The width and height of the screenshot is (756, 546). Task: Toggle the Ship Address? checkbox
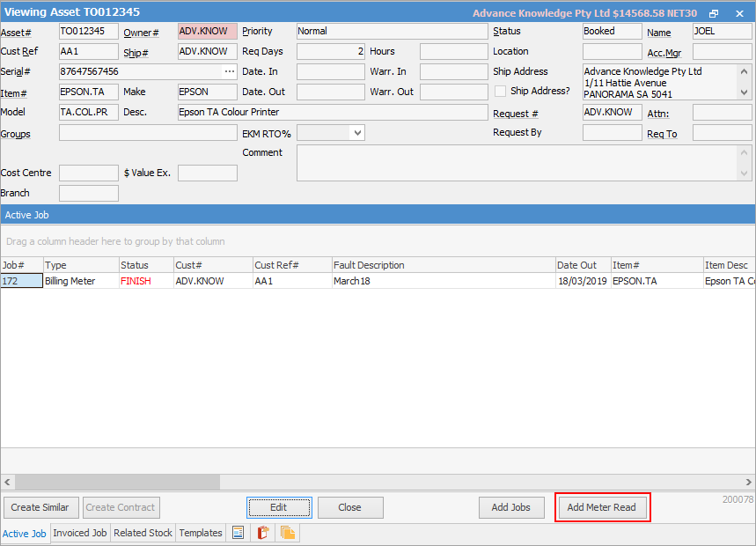click(501, 91)
